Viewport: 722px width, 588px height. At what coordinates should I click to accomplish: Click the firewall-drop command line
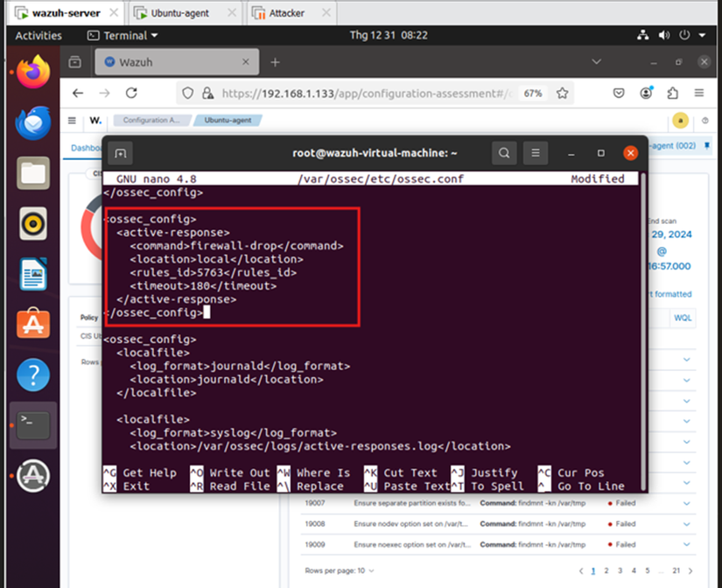(236, 246)
